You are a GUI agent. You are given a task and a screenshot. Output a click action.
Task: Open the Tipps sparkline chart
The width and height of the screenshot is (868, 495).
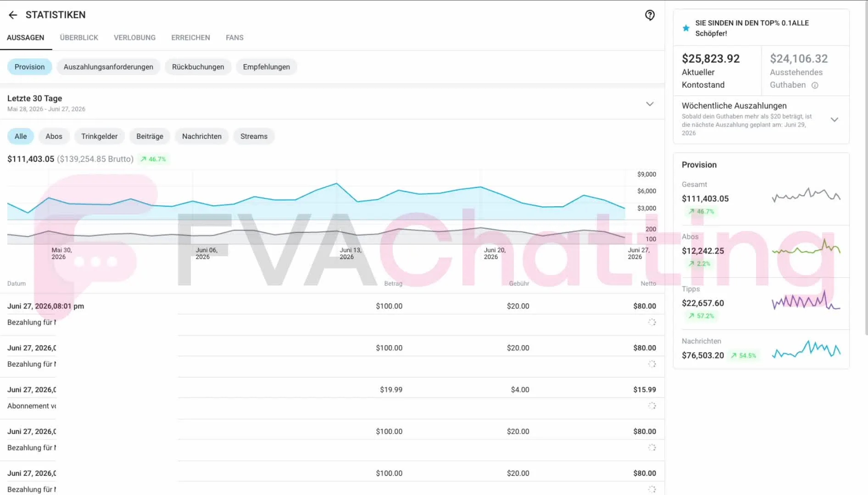click(806, 300)
